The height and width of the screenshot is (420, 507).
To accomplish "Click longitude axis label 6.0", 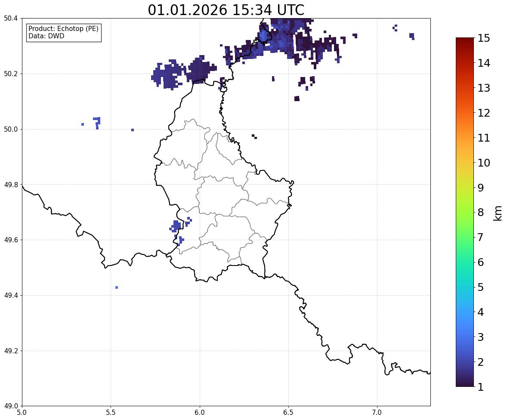I will [x=200, y=413].
